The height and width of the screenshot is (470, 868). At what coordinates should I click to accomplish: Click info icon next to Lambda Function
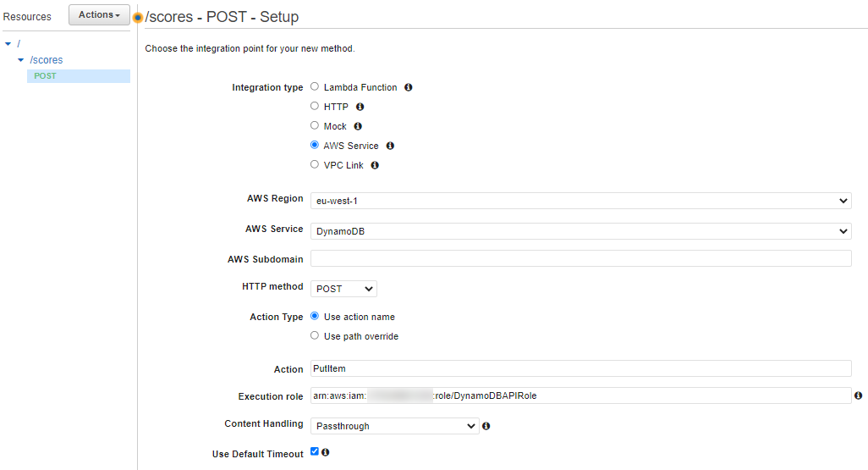pos(408,87)
